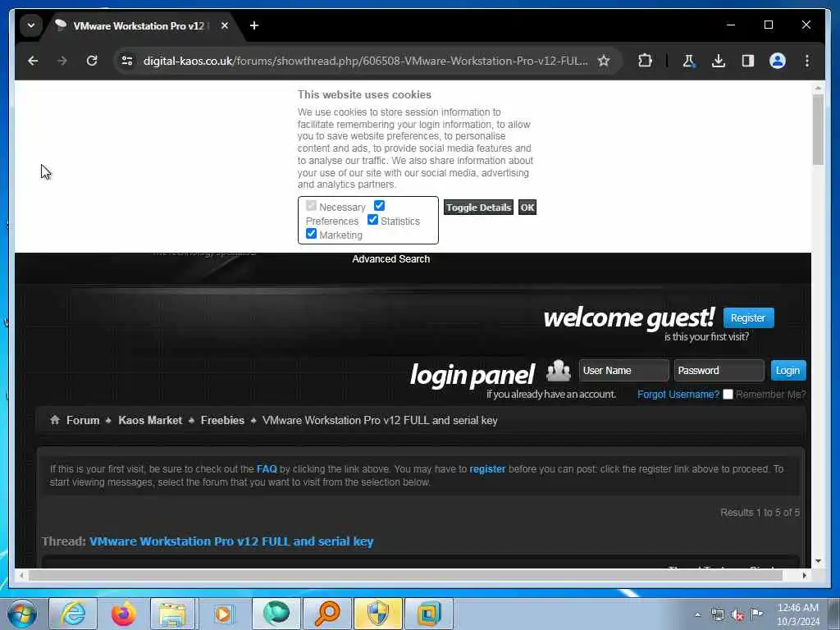840x630 pixels.
Task: Click the Password field
Action: click(x=719, y=370)
